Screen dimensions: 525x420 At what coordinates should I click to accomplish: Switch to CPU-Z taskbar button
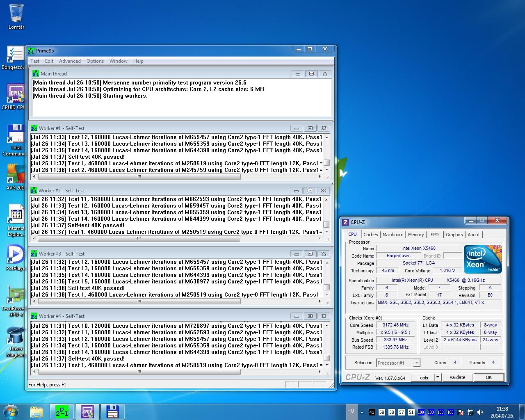[x=87, y=412]
